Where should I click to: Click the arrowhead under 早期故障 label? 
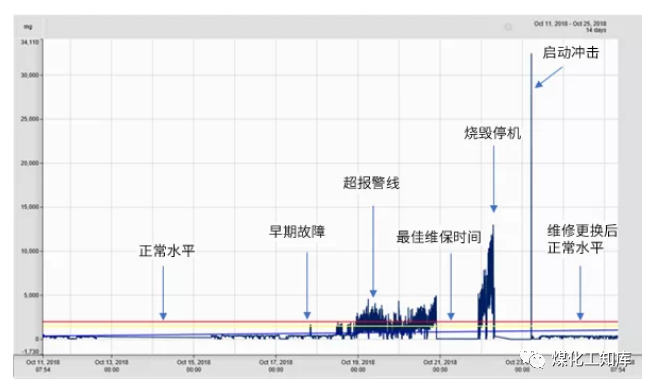tap(307, 316)
